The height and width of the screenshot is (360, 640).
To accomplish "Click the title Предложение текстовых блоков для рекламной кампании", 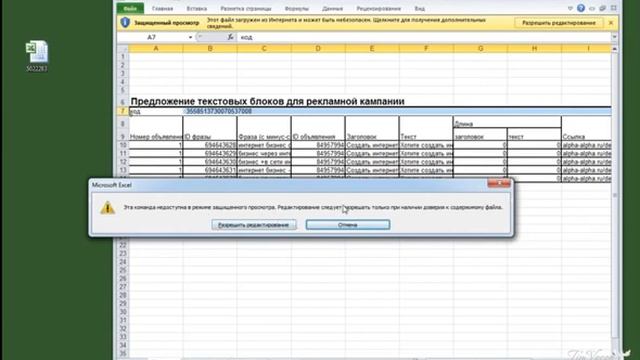I will 267,101.
